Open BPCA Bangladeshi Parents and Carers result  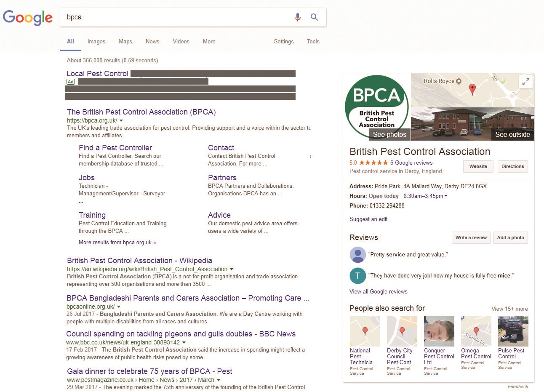[x=188, y=298]
